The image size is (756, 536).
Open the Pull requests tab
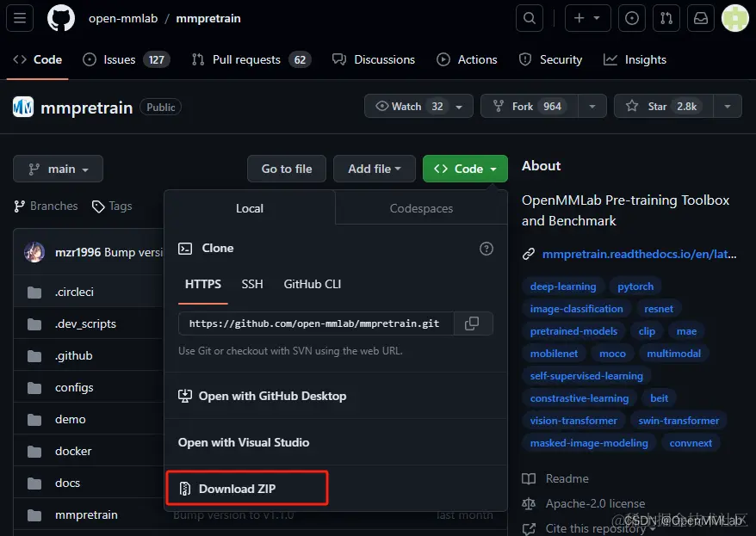251,59
